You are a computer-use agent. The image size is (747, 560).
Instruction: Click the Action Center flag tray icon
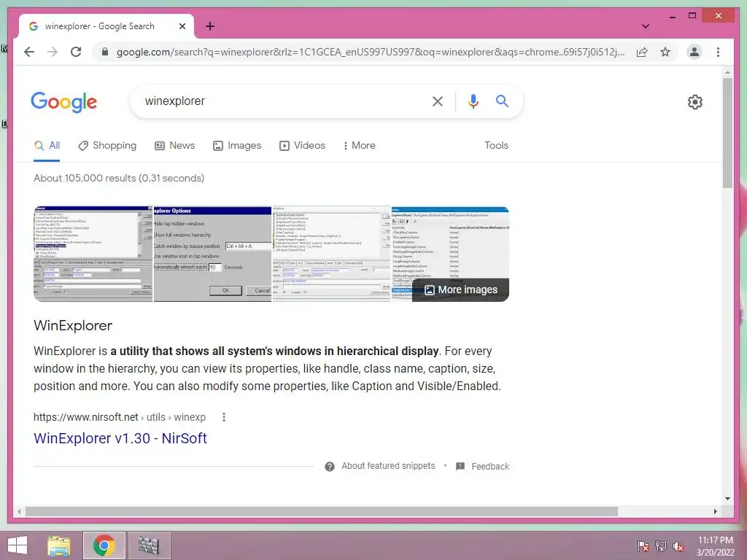click(x=643, y=546)
